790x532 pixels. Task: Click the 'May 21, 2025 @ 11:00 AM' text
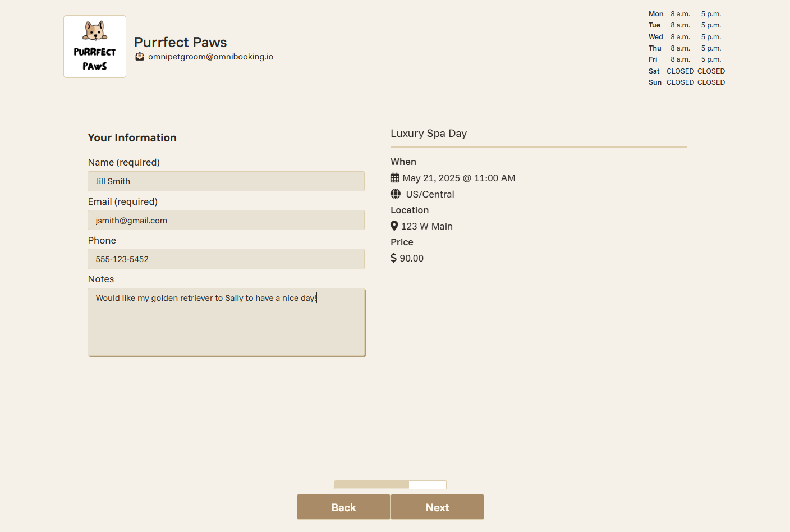(459, 178)
